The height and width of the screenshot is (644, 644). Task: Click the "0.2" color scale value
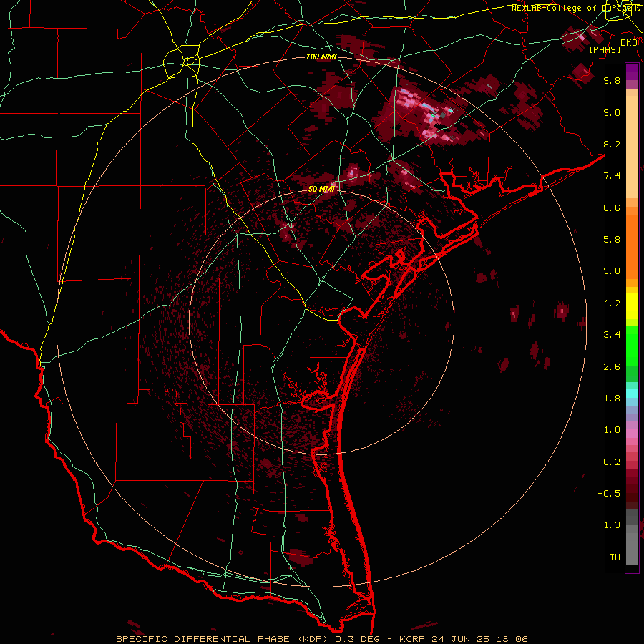pyautogui.click(x=612, y=462)
